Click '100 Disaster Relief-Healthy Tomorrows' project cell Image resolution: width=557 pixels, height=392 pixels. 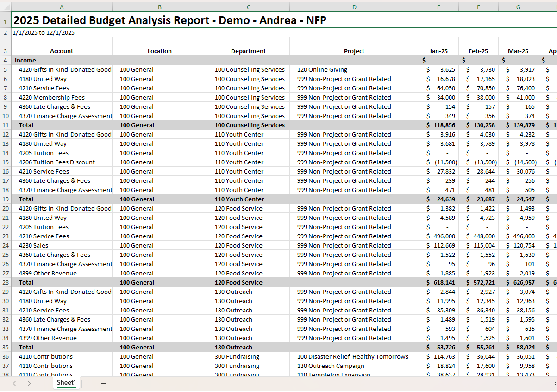coord(354,356)
